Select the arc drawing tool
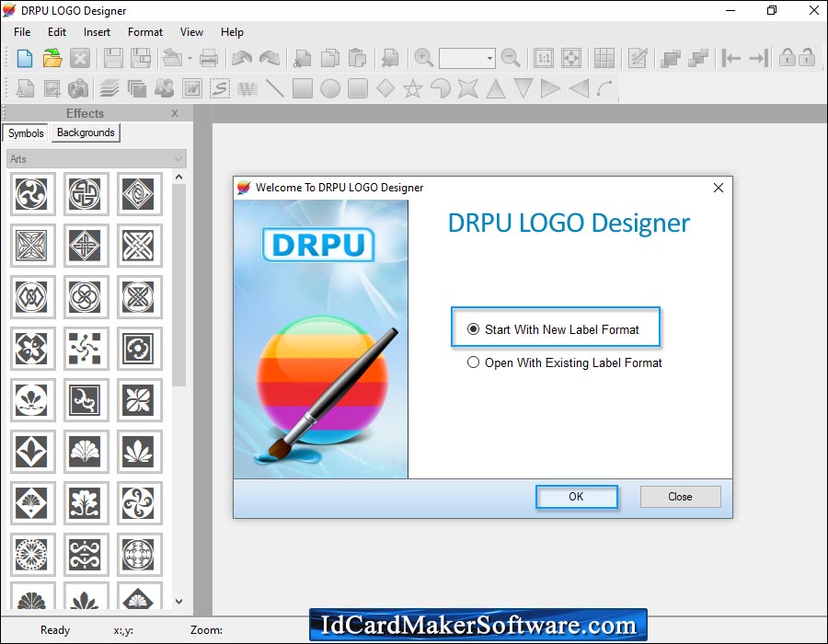This screenshot has width=828, height=644. coord(604,88)
